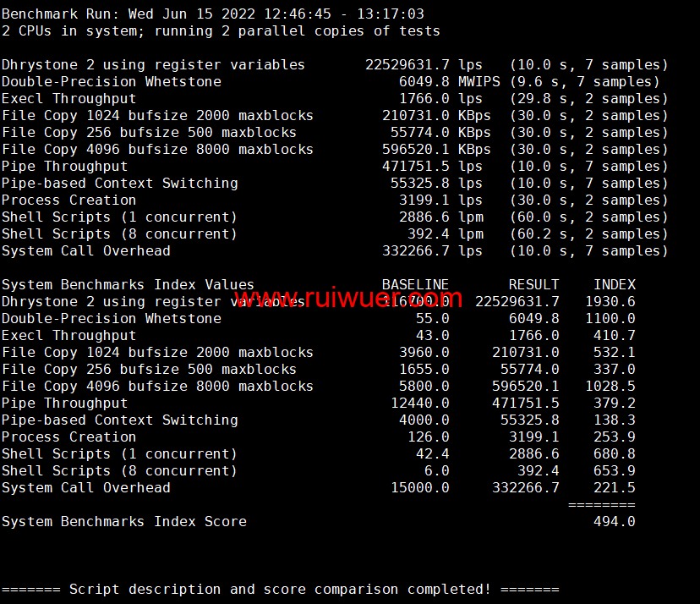This screenshot has width=700, height=604.
Task: Click the 'System Benchmarks Index Values' heading
Action: (x=128, y=285)
